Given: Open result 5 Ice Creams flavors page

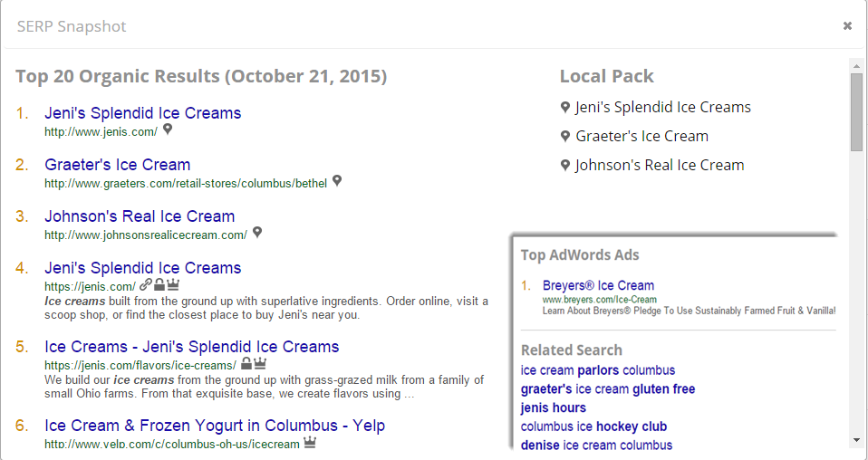Looking at the screenshot, I should [x=191, y=347].
